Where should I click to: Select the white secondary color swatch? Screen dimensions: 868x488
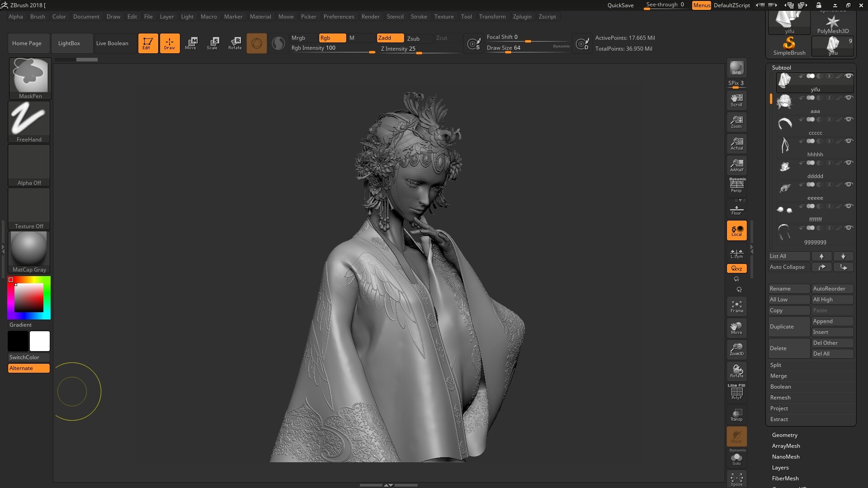click(40, 341)
